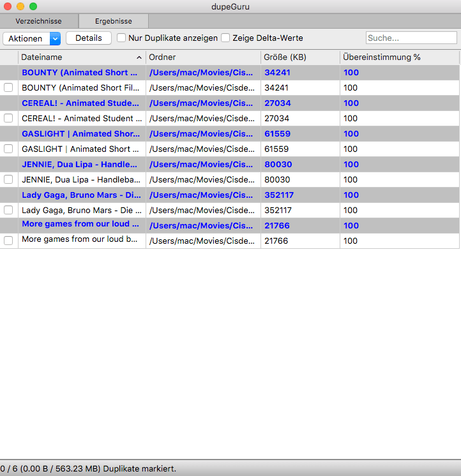Mark the GASLIGHT duplicate checkbox

coord(8,149)
